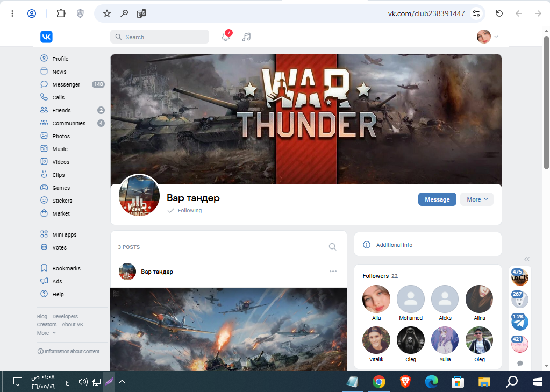The image size is (550, 392).
Task: Open the community round avatar
Action: [x=139, y=196]
